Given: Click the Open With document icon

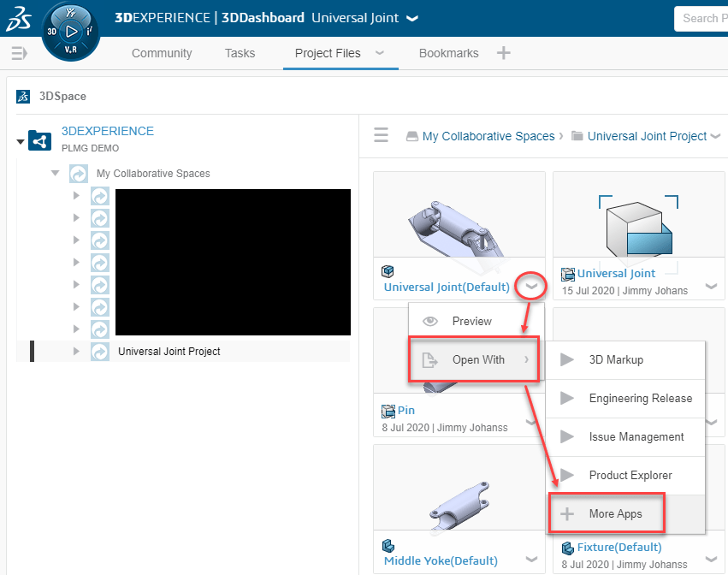Looking at the screenshot, I should click(x=429, y=360).
